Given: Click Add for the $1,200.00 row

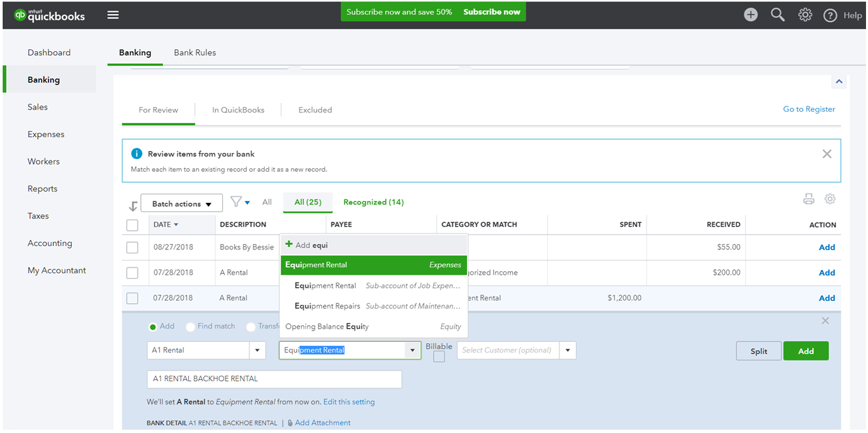Looking at the screenshot, I should 827,298.
